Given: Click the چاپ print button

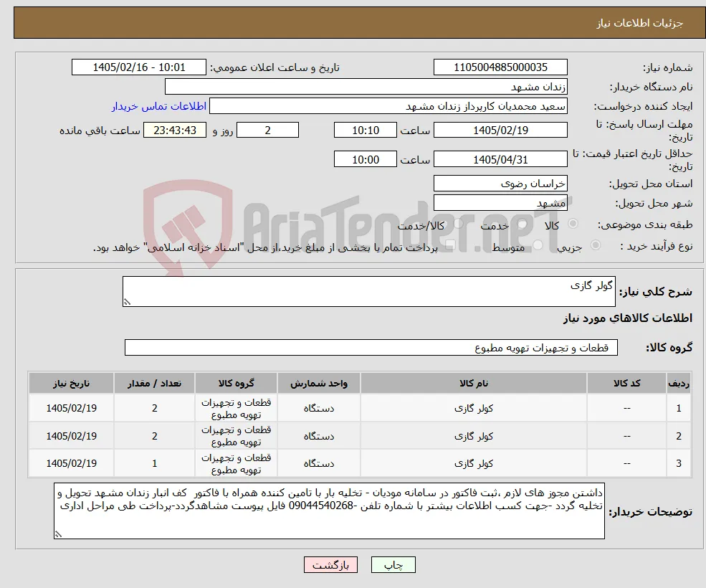Looking at the screenshot, I should click(393, 565).
